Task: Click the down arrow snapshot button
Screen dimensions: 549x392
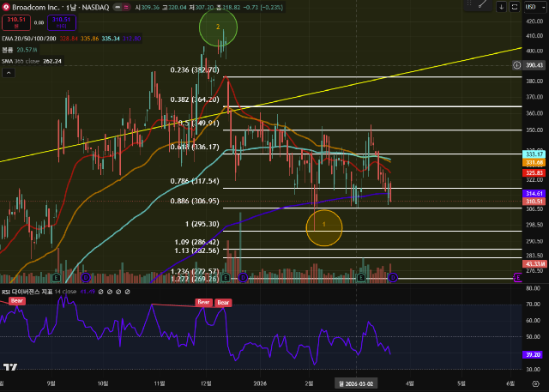Action: [x=501, y=7]
